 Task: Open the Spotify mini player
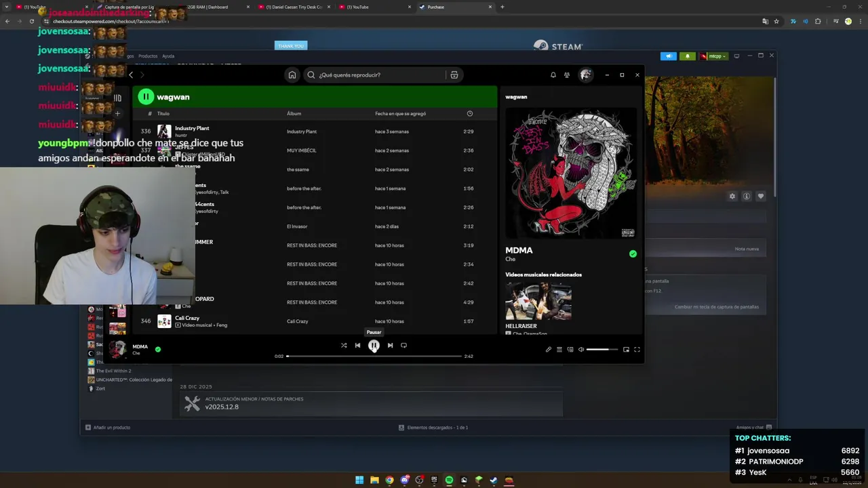pos(626,350)
